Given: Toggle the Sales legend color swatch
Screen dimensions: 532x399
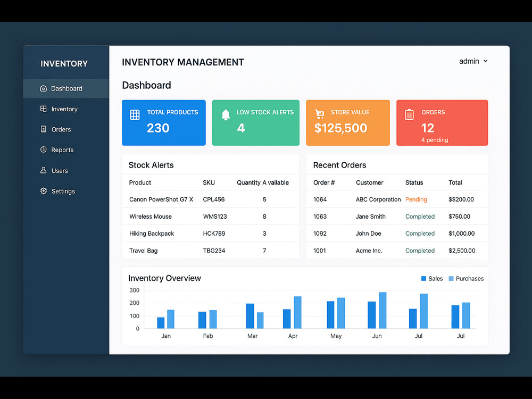Looking at the screenshot, I should 423,279.
